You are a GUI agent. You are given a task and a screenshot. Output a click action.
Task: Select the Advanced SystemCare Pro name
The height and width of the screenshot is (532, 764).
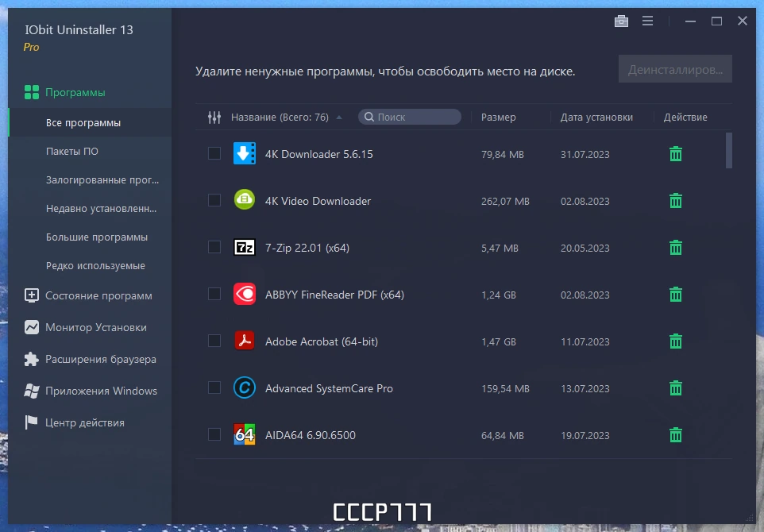[329, 388]
